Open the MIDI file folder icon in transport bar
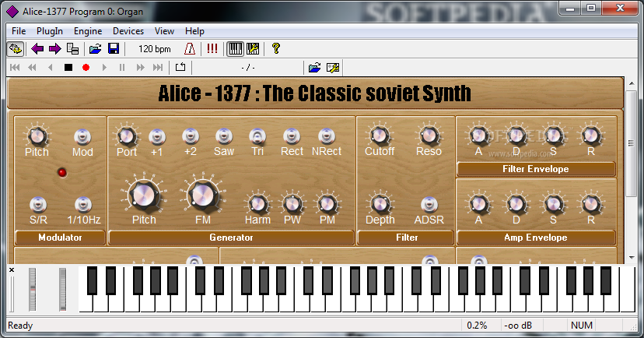Viewport: 644px width, 338px height. click(314, 68)
